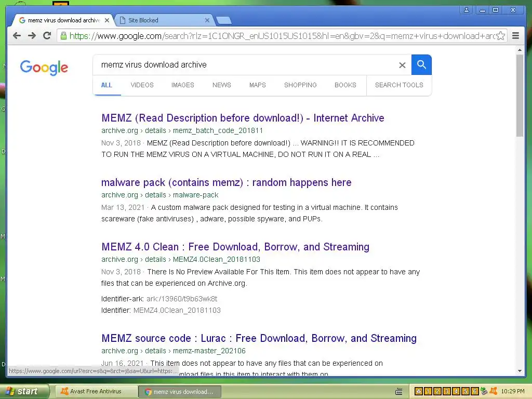Viewport: 532px width, 399px height.
Task: Select virtual desktop 2 tray icon
Action: coord(437,391)
